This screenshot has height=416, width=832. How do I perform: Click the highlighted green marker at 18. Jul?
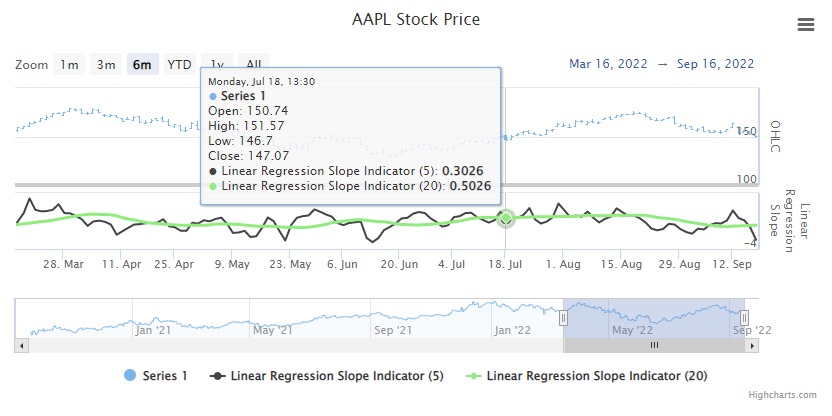[x=506, y=218]
